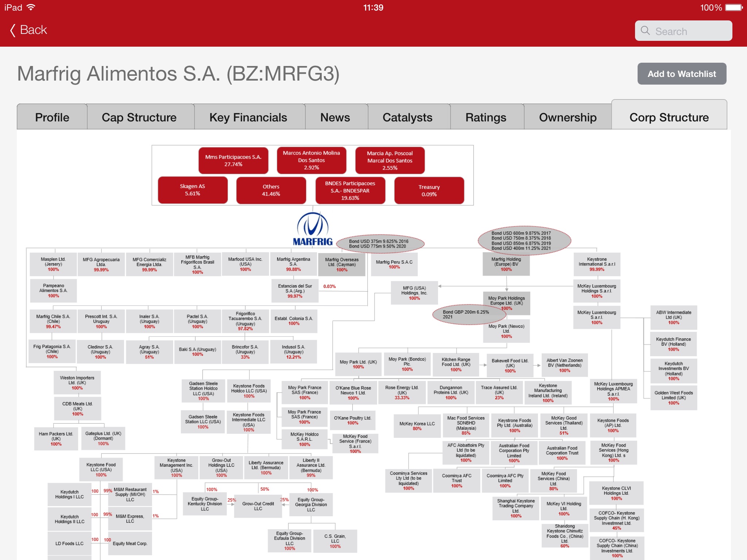This screenshot has height=560, width=747.
Task: Select the Mms Participacoes S.A. 27.74% box
Action: click(233, 160)
